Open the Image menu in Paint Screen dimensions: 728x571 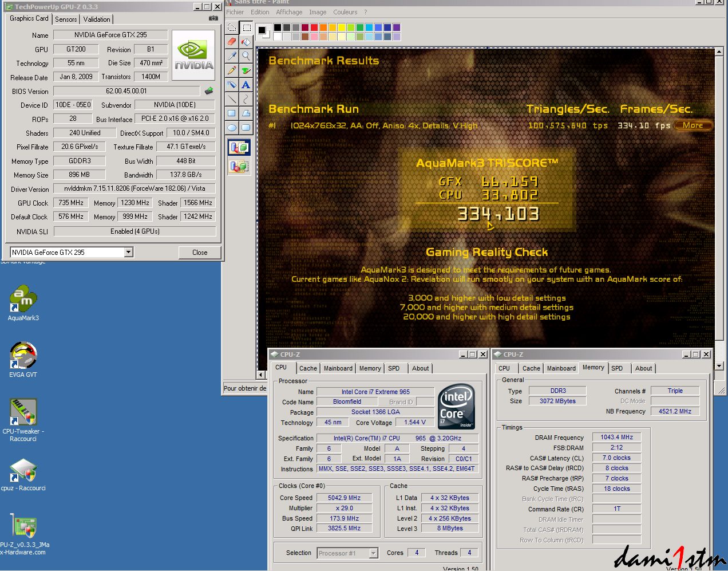(318, 12)
